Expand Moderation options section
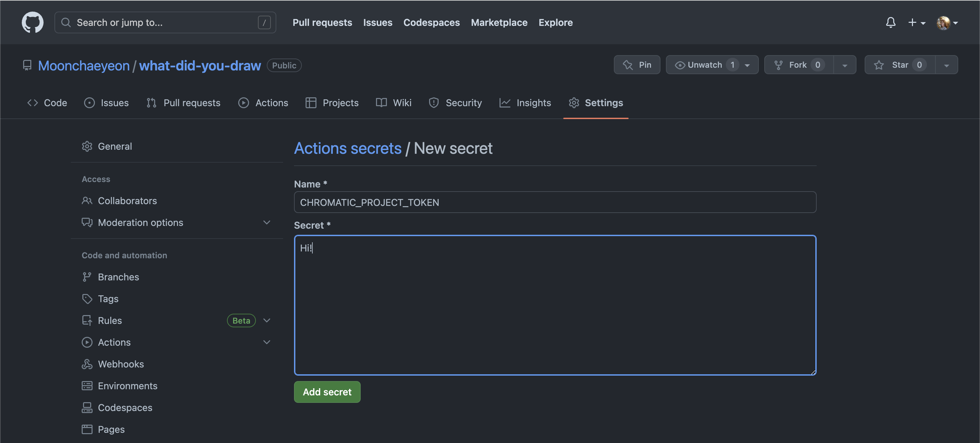The image size is (980, 443). (x=267, y=223)
